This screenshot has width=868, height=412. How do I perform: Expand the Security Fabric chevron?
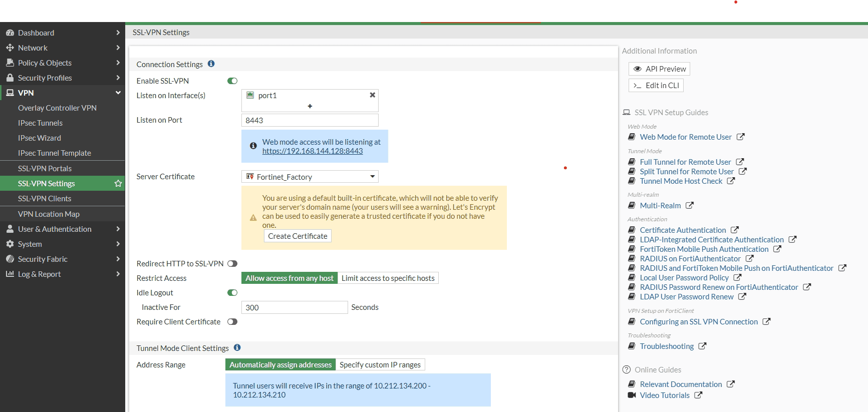tap(118, 259)
